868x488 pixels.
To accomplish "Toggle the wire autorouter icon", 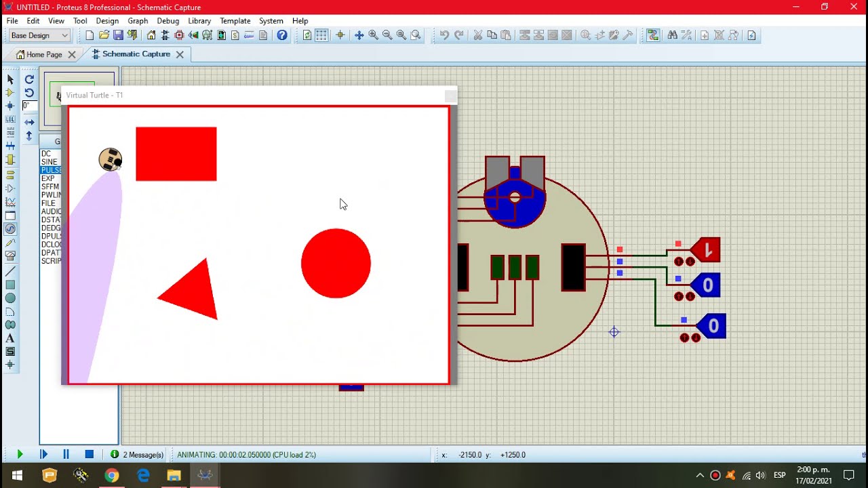I will pos(653,35).
